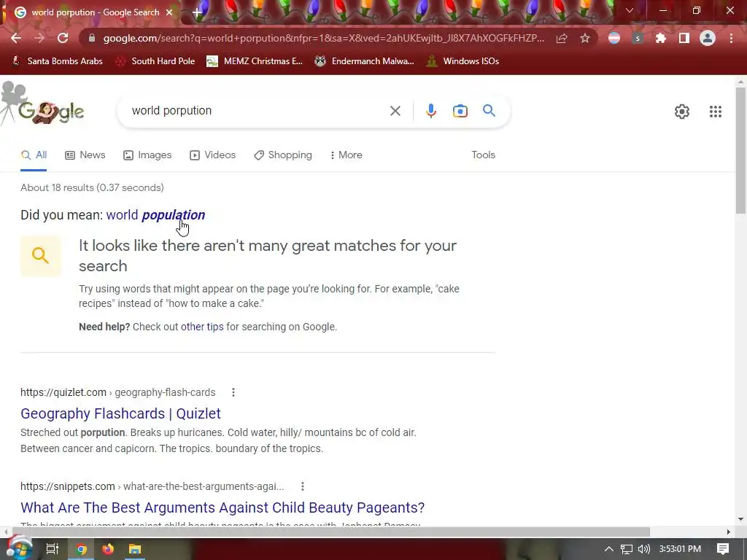Click the world population suggestion
Viewport: 747px width, 560px height.
coord(156,215)
